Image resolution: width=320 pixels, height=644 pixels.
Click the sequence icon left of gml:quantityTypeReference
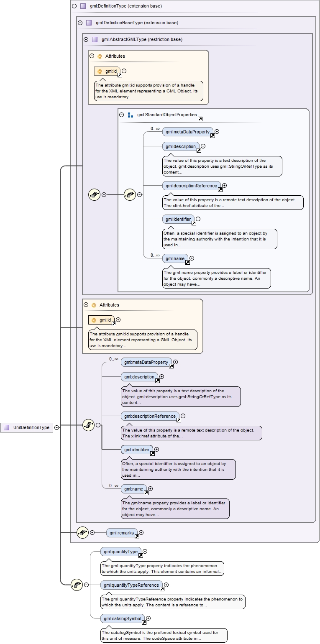click(x=77, y=585)
